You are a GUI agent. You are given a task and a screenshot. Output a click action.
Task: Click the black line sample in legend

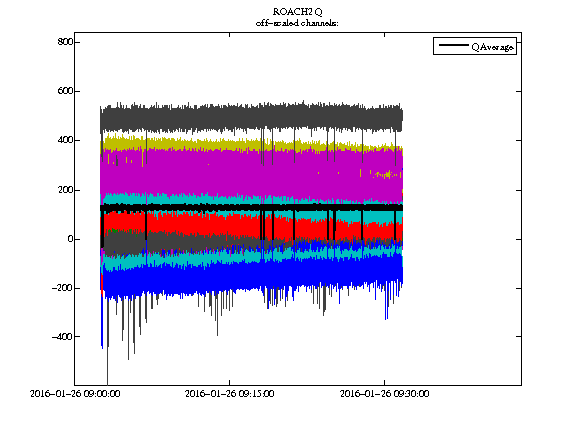click(454, 45)
